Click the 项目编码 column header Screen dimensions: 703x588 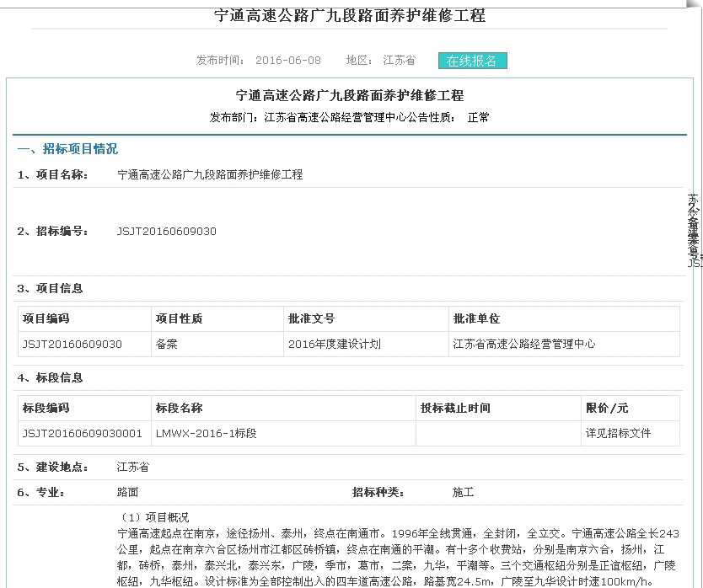(84, 318)
